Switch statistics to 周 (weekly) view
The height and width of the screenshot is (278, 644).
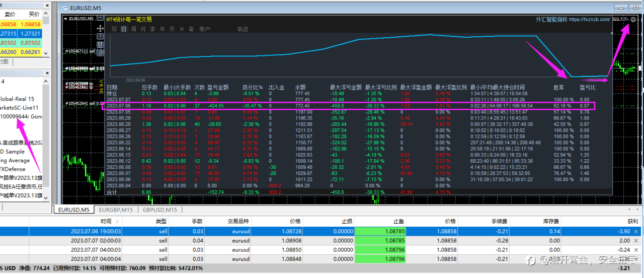coord(133,29)
